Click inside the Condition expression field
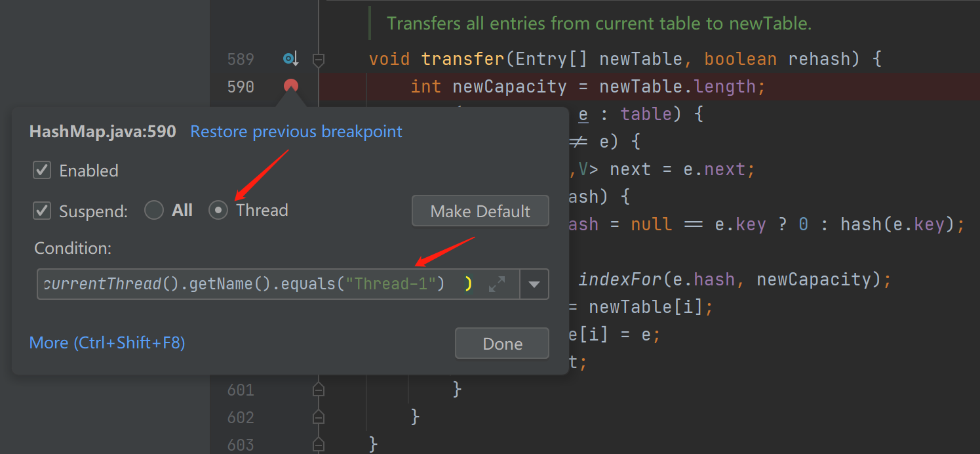This screenshot has width=980, height=454. click(262, 284)
